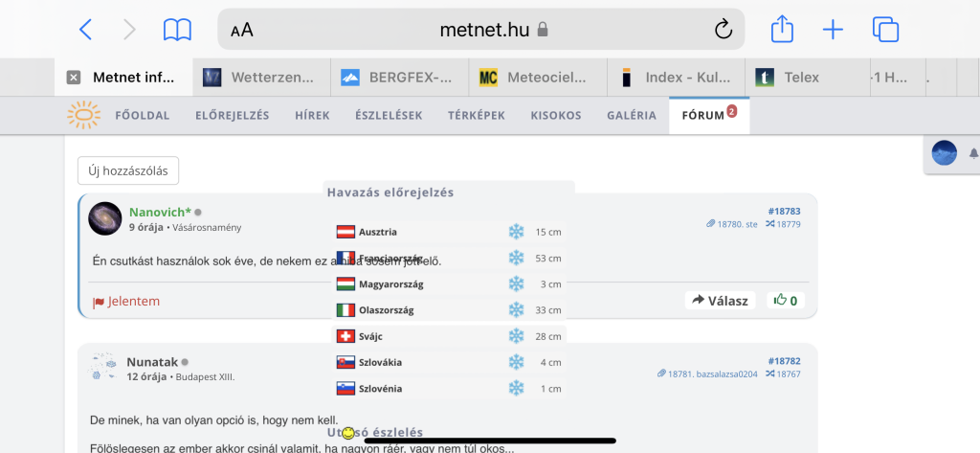Open the ELŐREJELZÉS menu item
Screen dimensions: 980x453
pyautogui.click(x=232, y=116)
